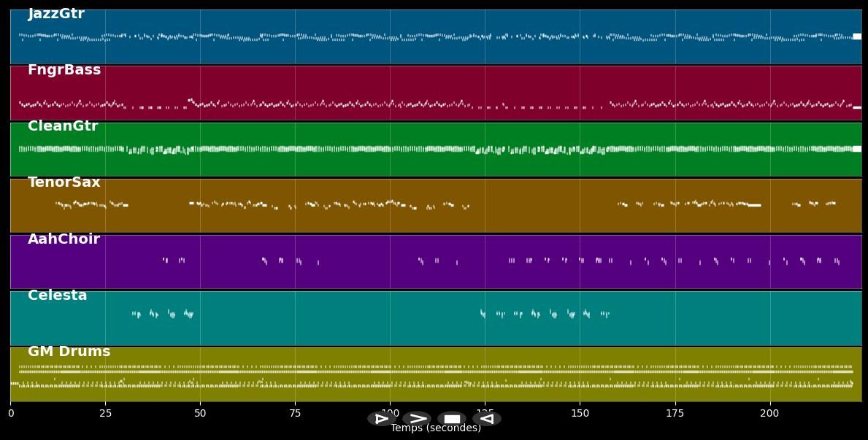
Task: Click the long sustained TenorSax note
Action: pos(754,205)
